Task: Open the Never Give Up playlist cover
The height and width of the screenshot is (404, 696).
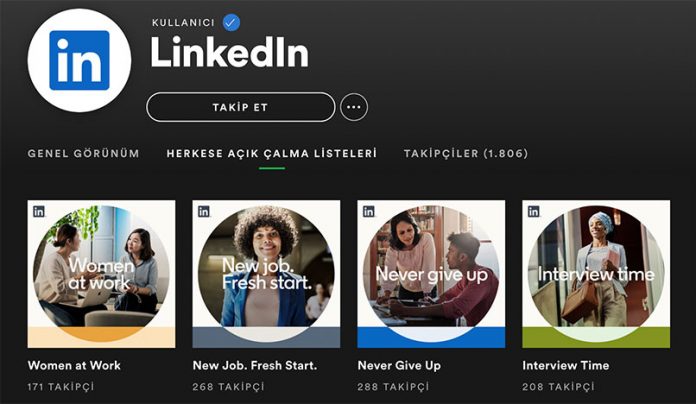Action: (431, 273)
